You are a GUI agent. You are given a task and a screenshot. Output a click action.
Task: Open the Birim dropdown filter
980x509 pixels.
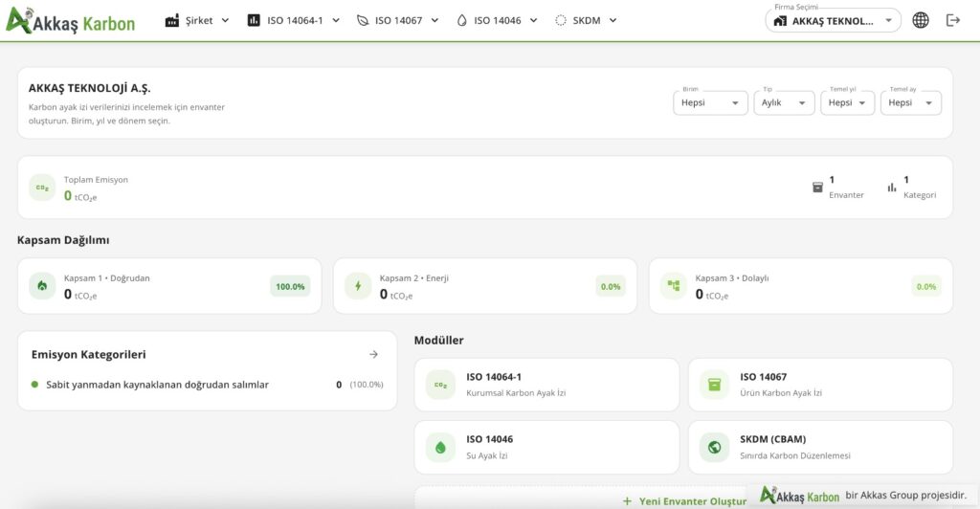coord(710,102)
